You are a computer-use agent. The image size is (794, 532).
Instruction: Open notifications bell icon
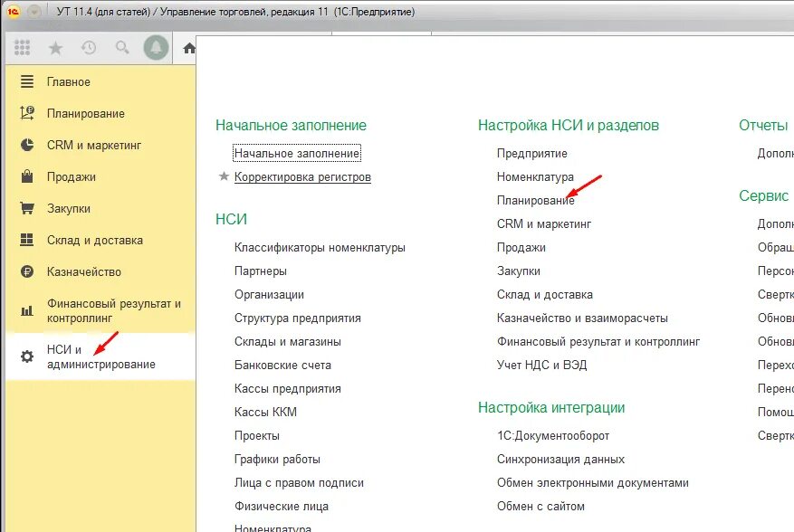[x=156, y=48]
